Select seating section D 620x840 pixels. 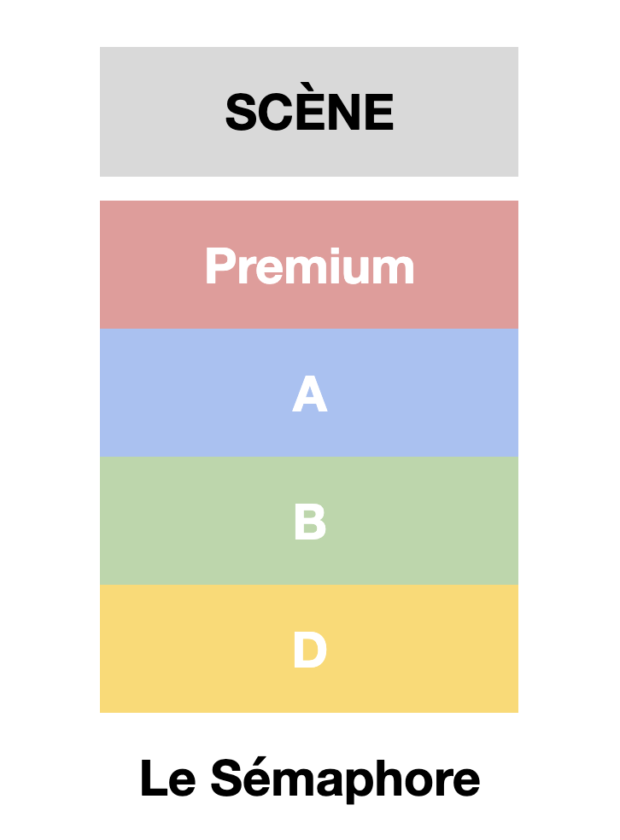[x=308, y=649]
